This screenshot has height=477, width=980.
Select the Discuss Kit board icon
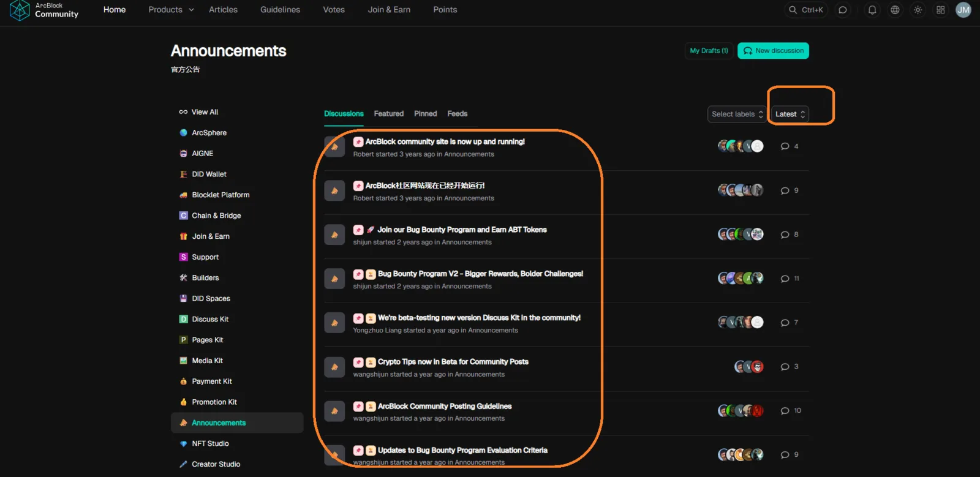(x=183, y=319)
